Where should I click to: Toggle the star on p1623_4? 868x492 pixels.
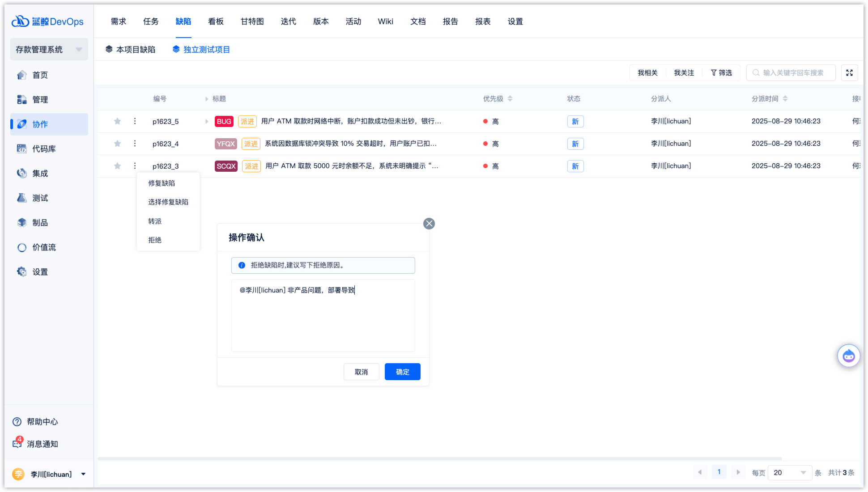pos(117,144)
